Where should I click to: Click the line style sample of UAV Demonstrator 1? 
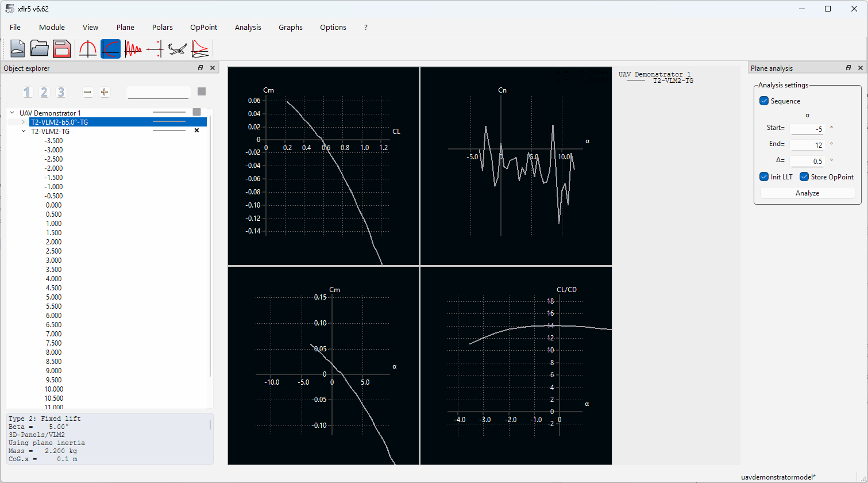(x=169, y=113)
